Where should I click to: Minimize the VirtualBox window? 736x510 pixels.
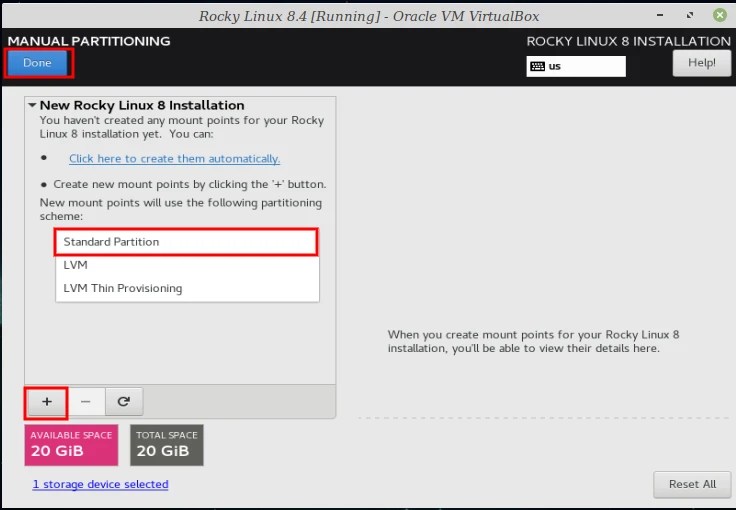[660, 15]
